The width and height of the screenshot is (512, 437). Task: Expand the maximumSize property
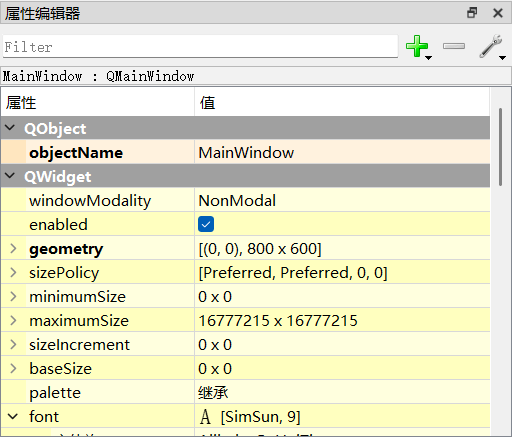coord(13,321)
